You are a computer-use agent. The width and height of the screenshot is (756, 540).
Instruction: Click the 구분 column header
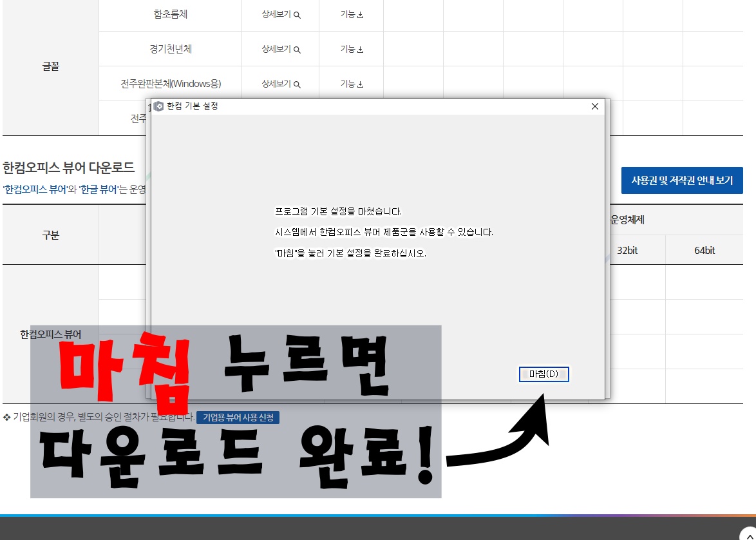click(x=51, y=235)
